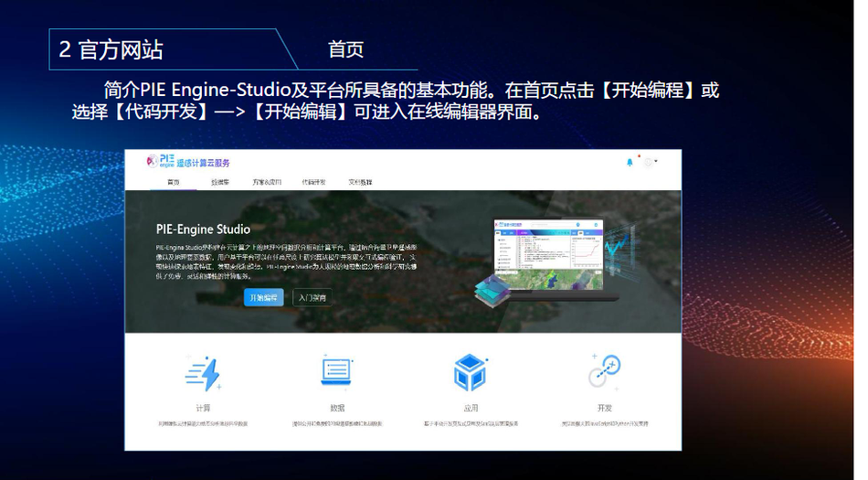Click the lightning bolt 计算 icon
Image resolution: width=868 pixels, height=480 pixels.
tap(203, 373)
